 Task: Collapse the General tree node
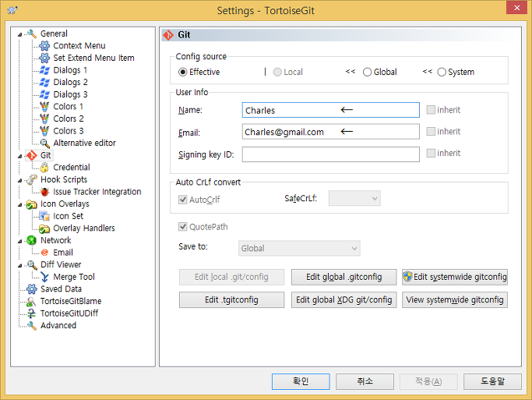19,34
